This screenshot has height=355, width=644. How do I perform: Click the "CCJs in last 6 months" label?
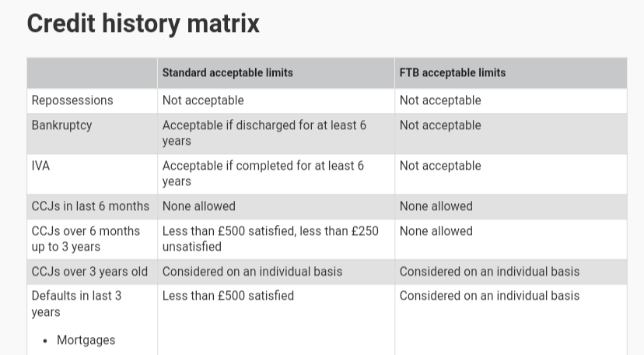pyautogui.click(x=90, y=206)
